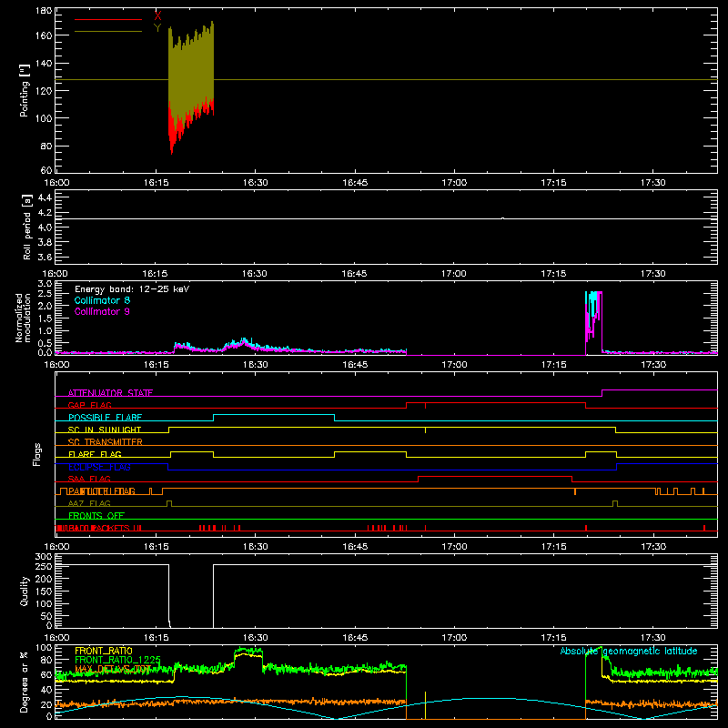
Task: Click the Collimator 9 legend entry
Action: pyautogui.click(x=102, y=311)
